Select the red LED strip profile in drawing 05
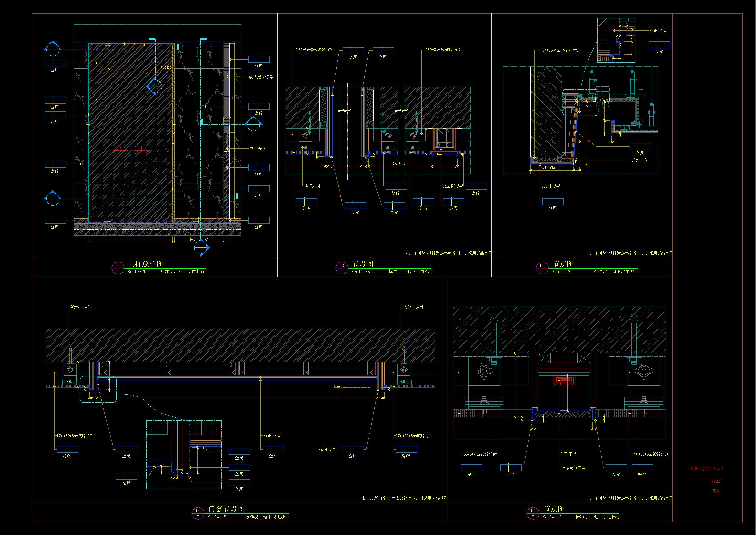 564,381
